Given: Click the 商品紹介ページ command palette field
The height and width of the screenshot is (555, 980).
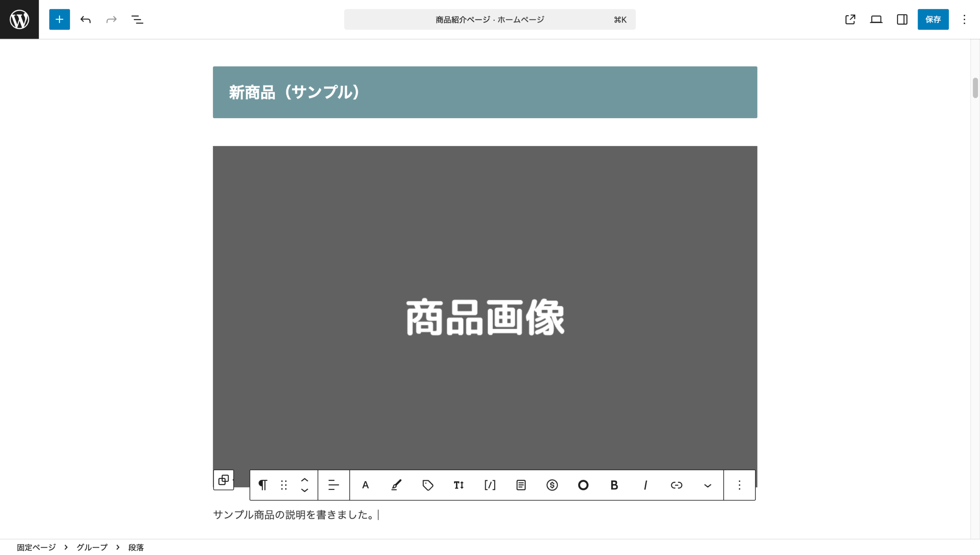Looking at the screenshot, I should pos(489,19).
